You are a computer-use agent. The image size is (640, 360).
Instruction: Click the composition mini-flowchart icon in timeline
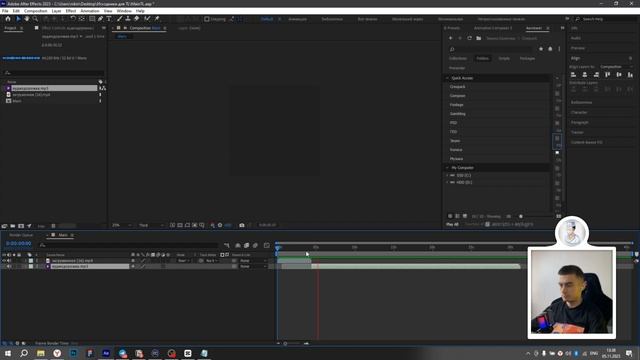(227, 245)
